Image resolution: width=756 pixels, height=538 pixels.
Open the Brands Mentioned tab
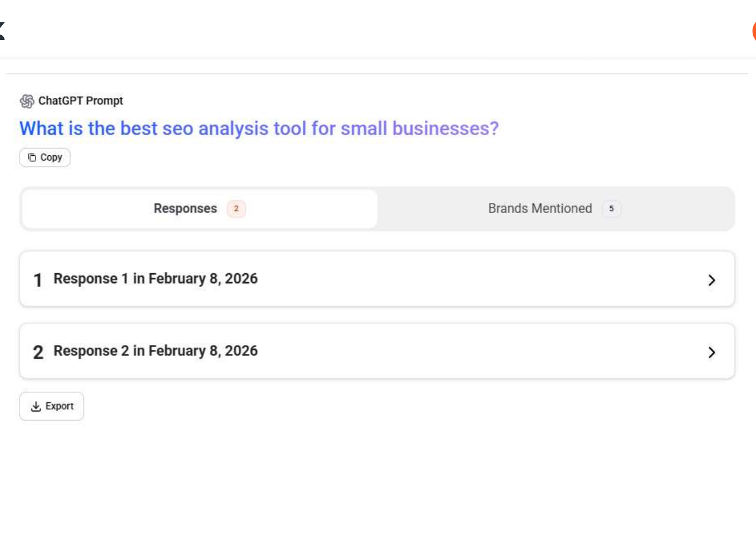click(555, 209)
